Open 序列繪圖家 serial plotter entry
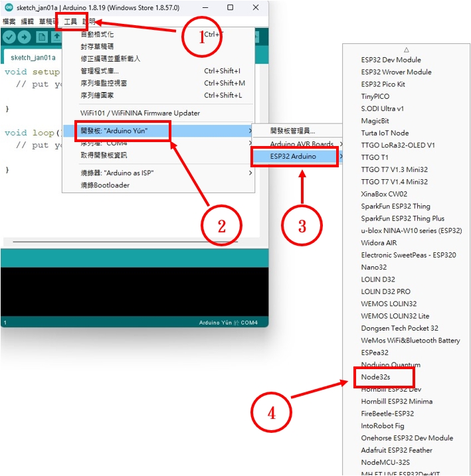Image resolution: width=471 pixels, height=476 pixels. 158,95
